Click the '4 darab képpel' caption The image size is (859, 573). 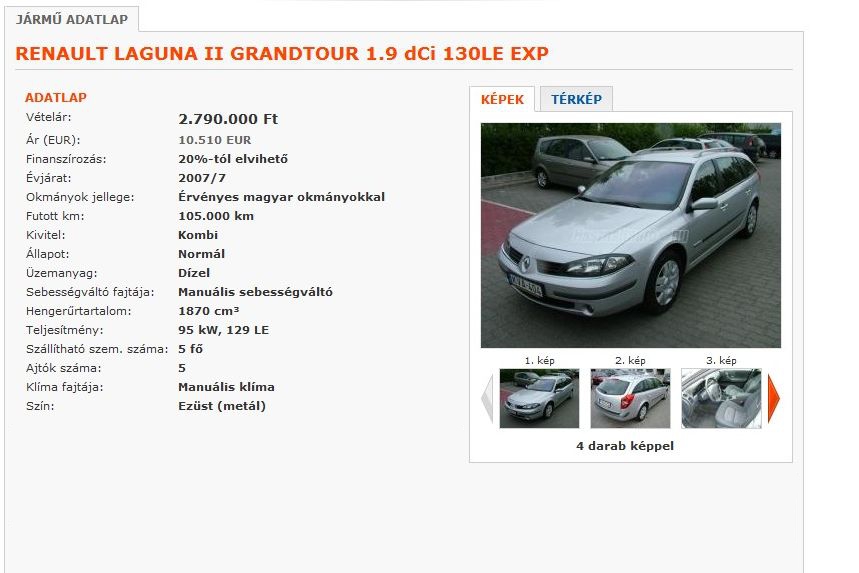tap(625, 446)
